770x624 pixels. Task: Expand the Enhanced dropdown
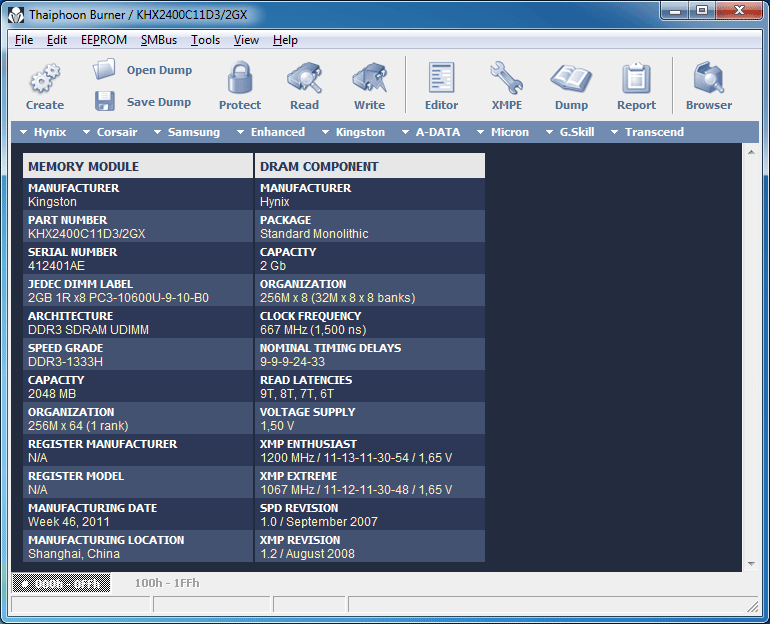271,132
